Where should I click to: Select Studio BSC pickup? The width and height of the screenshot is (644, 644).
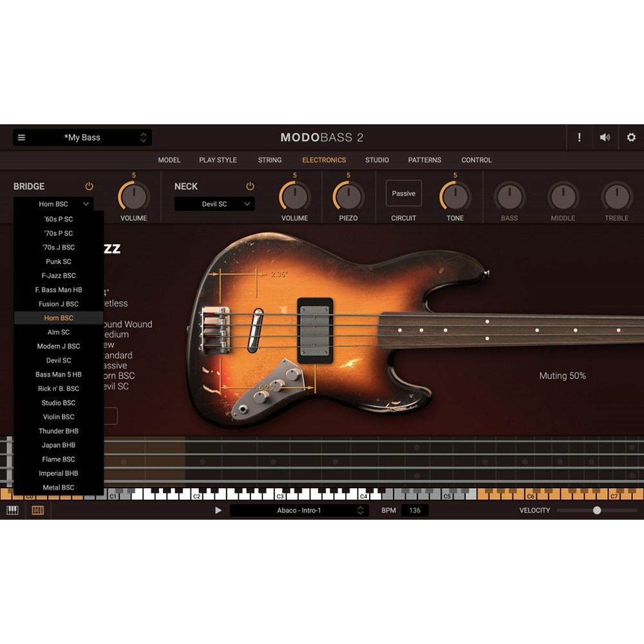[59, 403]
